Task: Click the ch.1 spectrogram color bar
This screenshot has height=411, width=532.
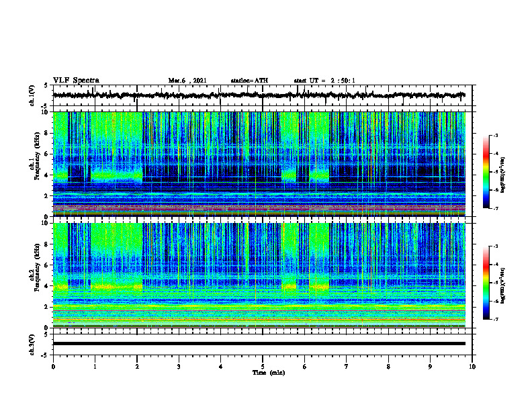Action: (x=486, y=172)
